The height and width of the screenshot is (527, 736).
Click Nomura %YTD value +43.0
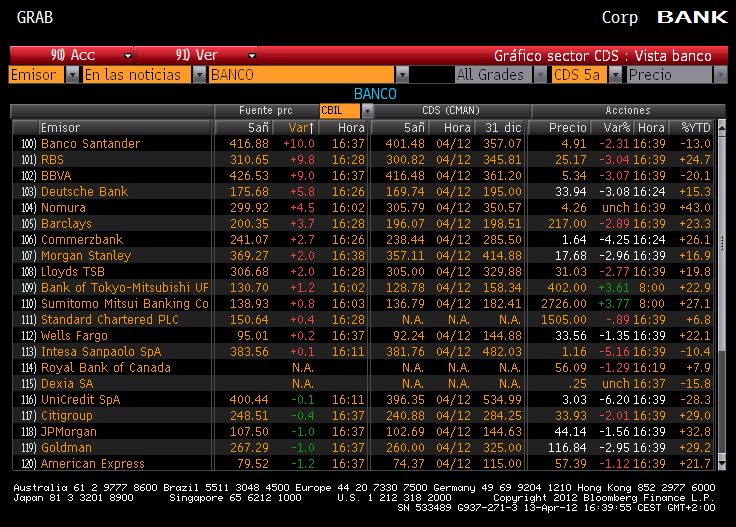click(695, 207)
